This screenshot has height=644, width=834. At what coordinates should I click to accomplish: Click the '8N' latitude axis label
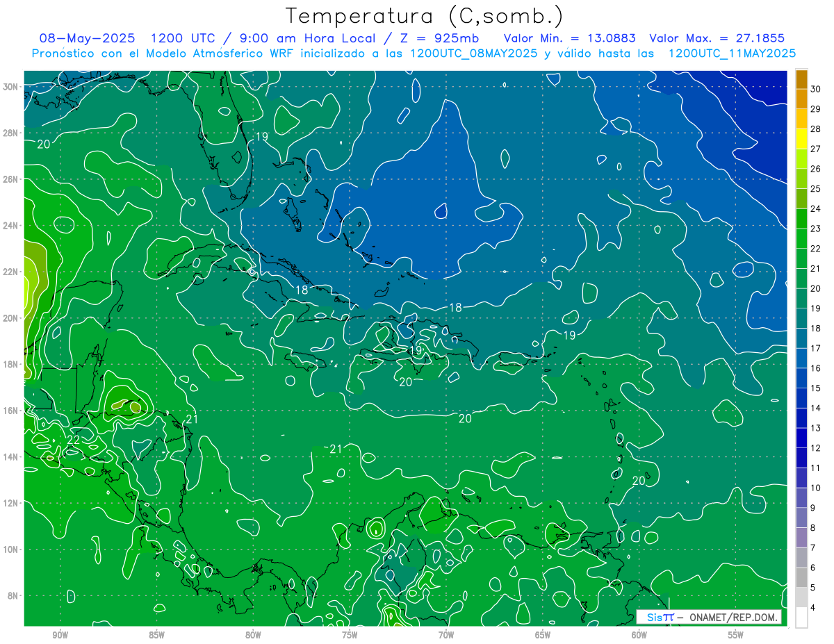pyautogui.click(x=13, y=595)
